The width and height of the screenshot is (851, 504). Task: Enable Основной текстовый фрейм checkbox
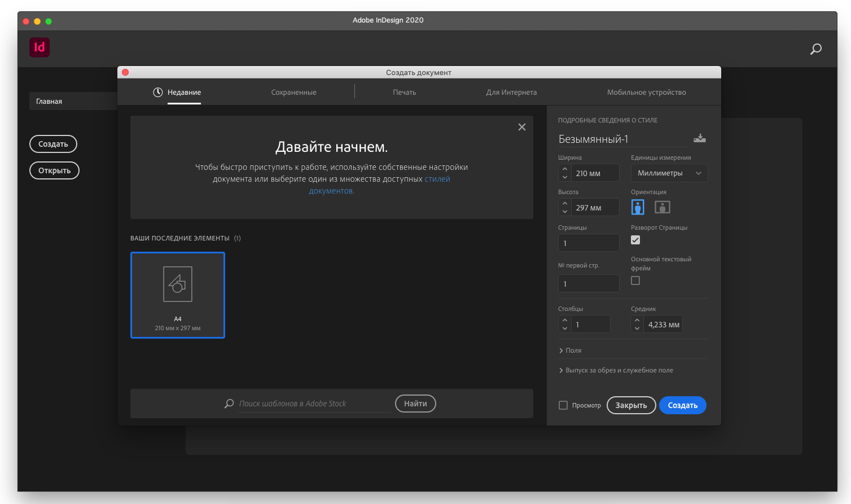coord(635,281)
